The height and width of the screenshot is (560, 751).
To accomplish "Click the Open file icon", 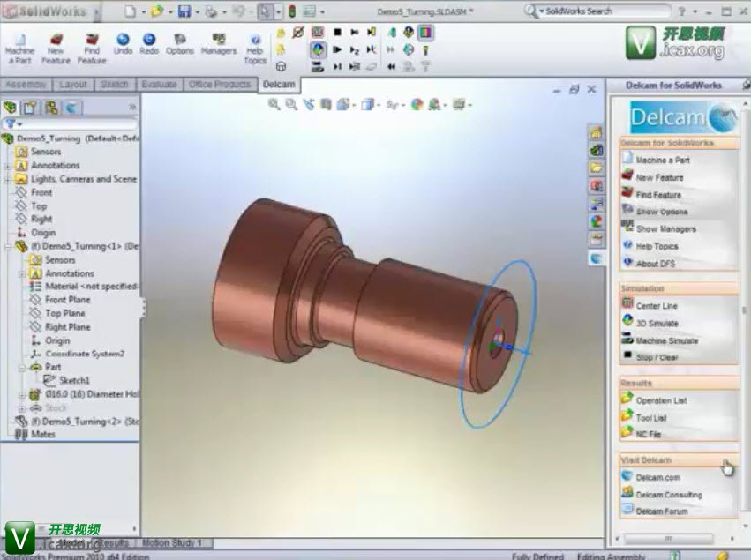I will [157, 11].
